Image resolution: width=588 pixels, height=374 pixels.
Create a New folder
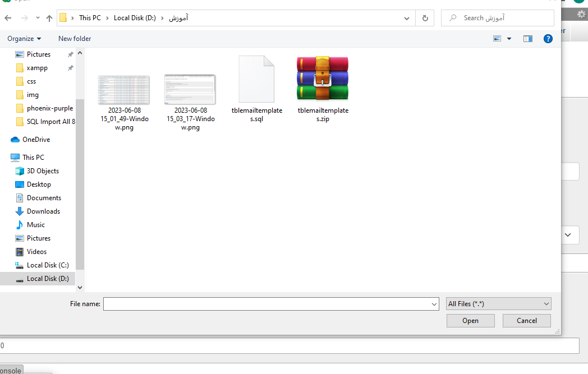pos(75,39)
